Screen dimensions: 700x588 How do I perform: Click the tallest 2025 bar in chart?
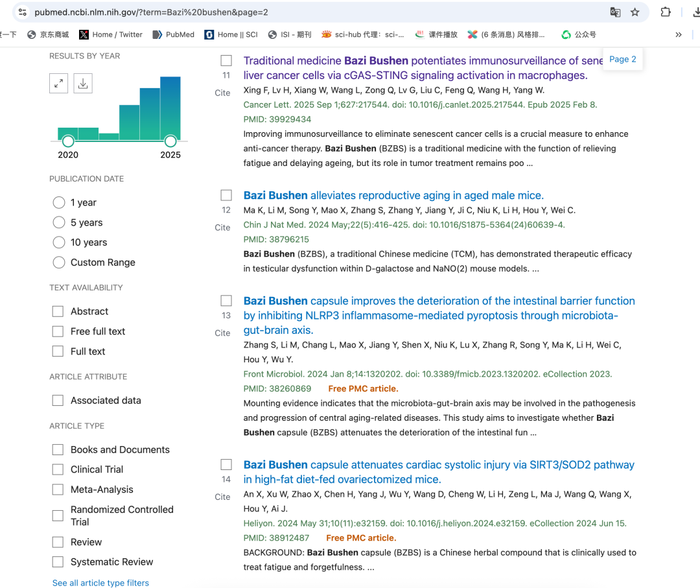point(170,108)
